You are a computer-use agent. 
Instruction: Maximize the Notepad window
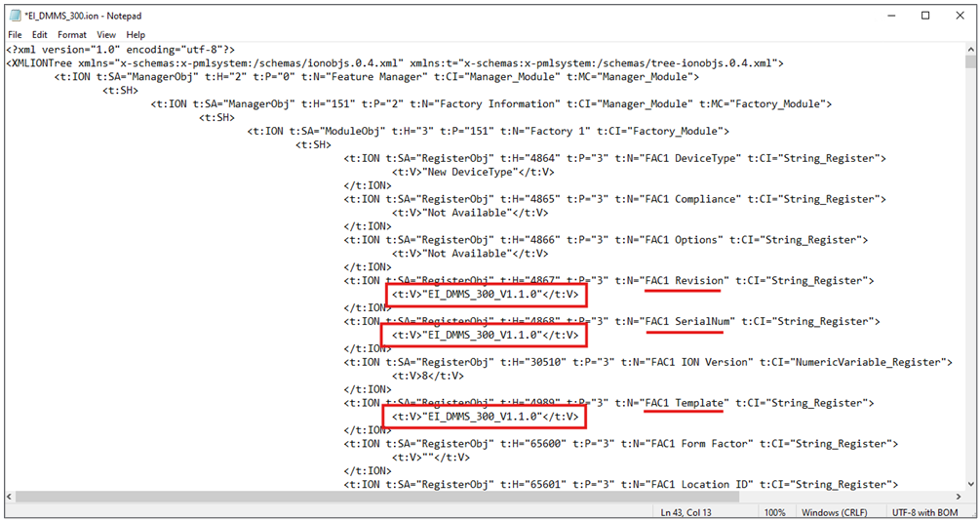(x=925, y=16)
